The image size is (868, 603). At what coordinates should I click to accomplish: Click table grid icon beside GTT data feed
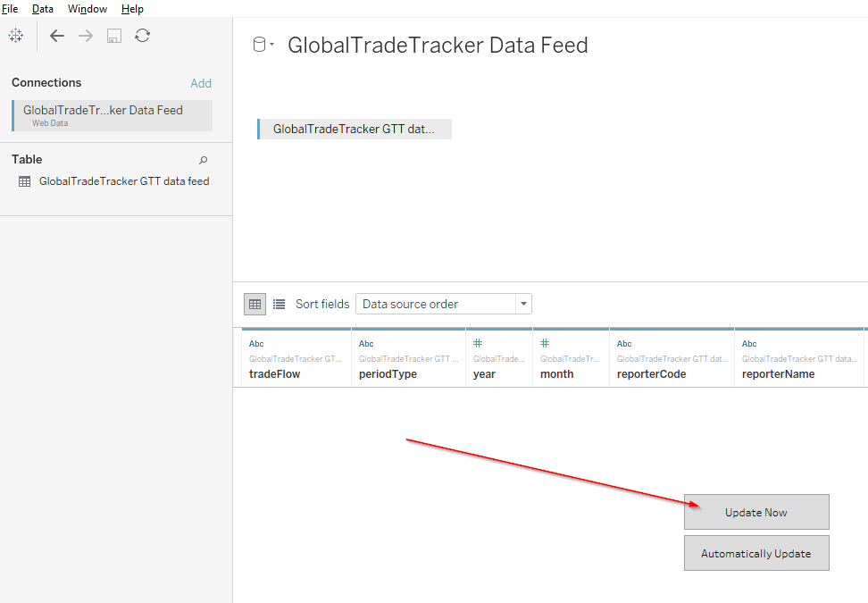(24, 181)
